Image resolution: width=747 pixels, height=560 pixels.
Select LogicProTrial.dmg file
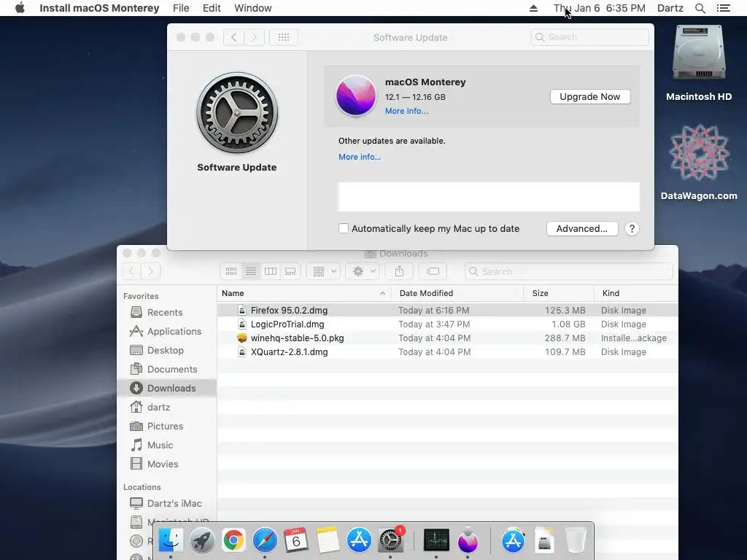pos(447,324)
